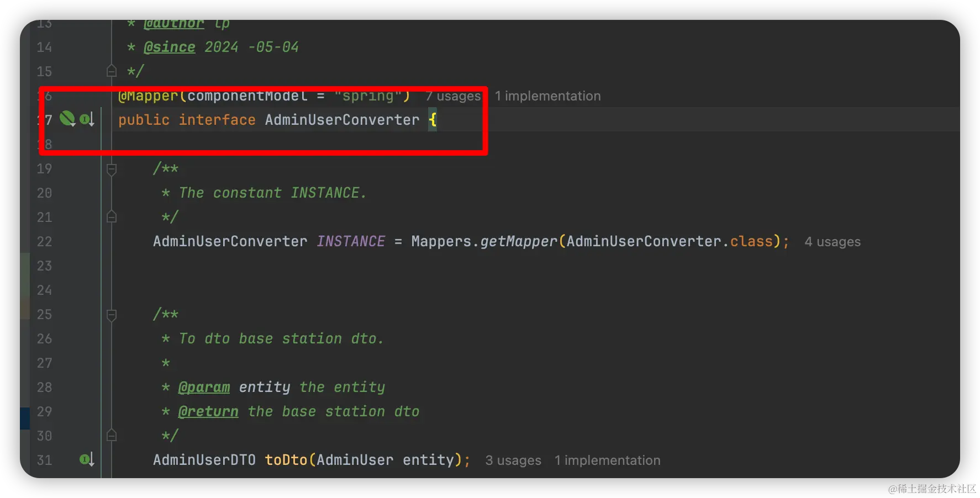Click the 'To dto base station dto.' comment
Screen dimensions: 980x498
pyautogui.click(x=281, y=338)
